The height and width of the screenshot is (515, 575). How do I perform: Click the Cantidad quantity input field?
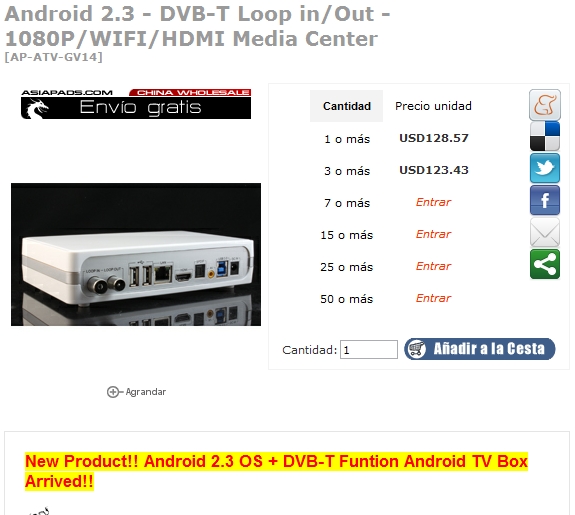tap(369, 350)
